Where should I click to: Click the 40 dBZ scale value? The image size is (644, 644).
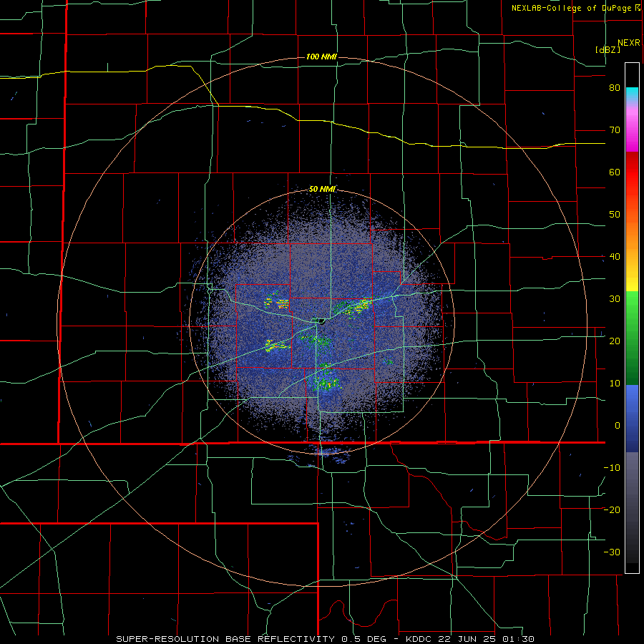(x=615, y=257)
